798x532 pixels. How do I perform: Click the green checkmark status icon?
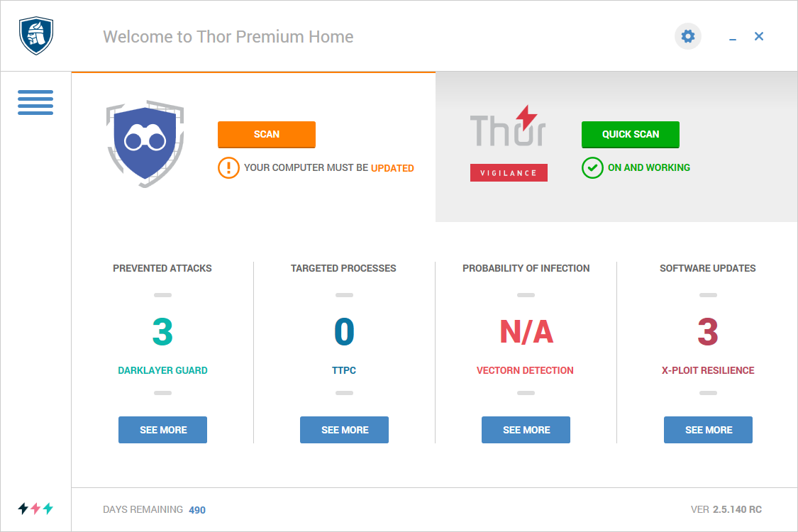[x=592, y=167]
